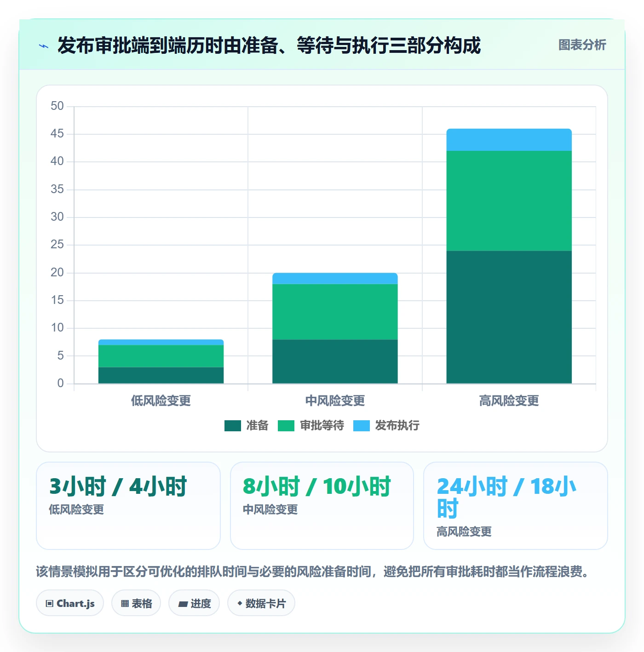
Task: Click the icon inside the Chart.js chip
Action: [x=50, y=604]
